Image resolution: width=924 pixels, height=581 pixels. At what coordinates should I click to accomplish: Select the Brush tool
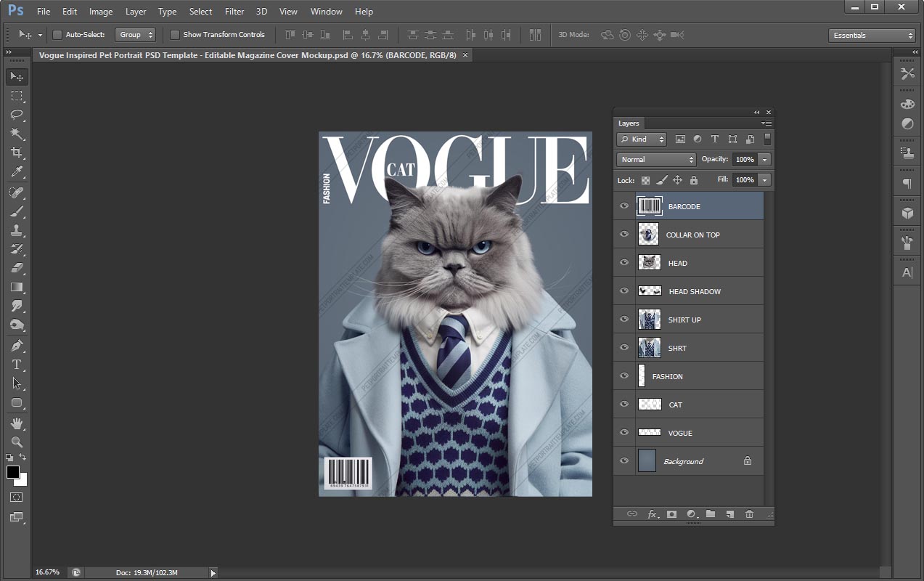tap(16, 211)
